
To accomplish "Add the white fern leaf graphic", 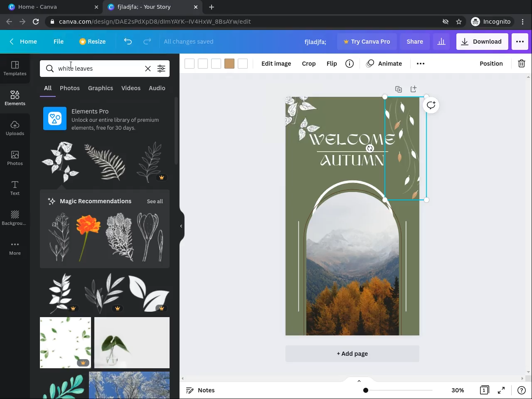I will [x=105, y=162].
